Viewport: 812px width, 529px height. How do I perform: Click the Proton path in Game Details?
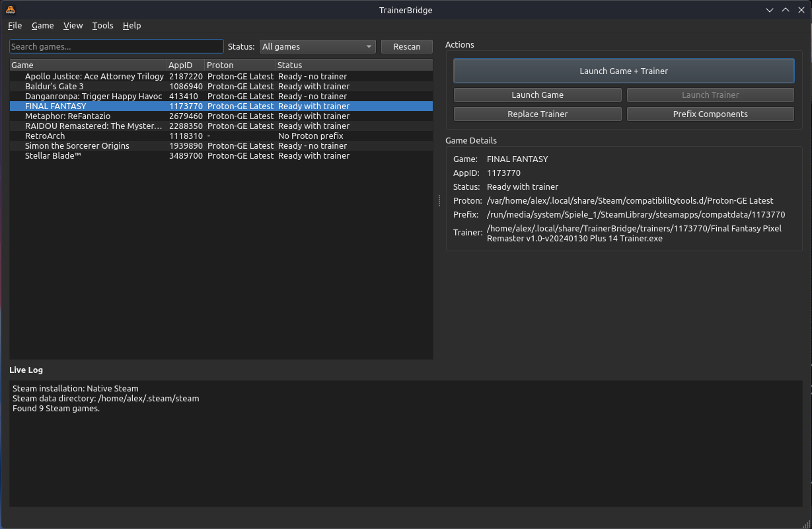click(x=630, y=200)
